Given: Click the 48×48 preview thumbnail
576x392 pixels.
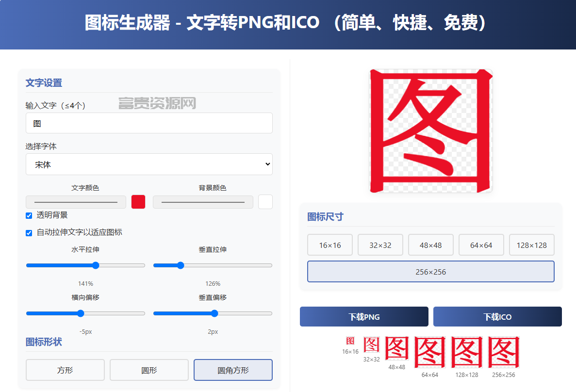Looking at the screenshot, I should pos(397,348).
